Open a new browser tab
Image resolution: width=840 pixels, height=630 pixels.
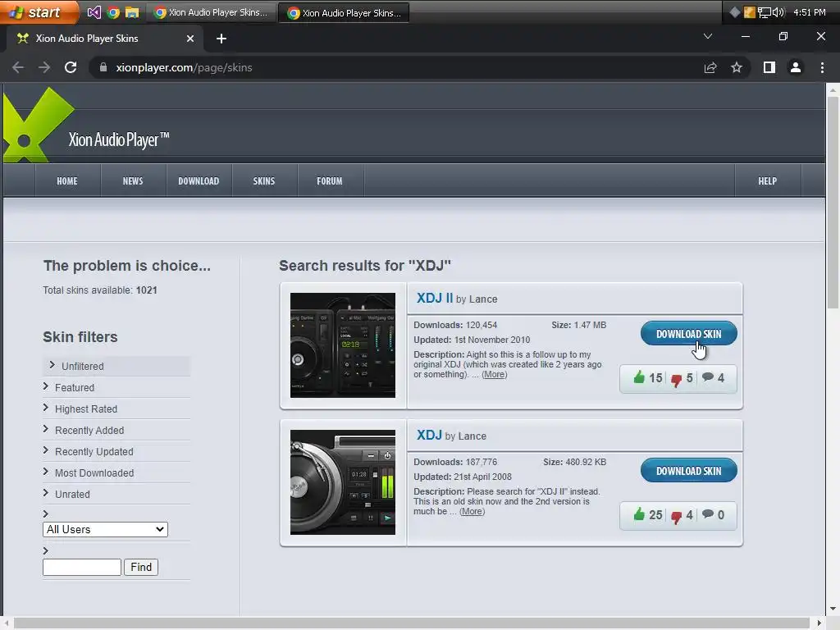(221, 39)
